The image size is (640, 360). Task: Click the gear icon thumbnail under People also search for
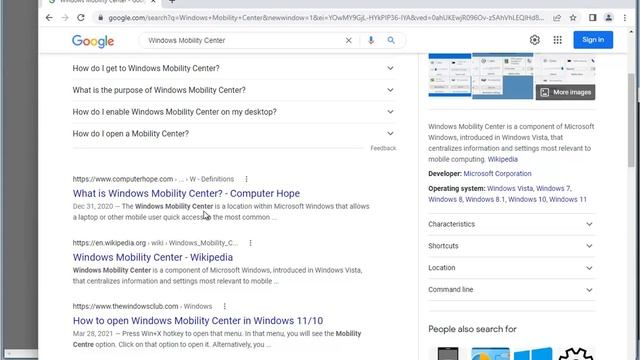click(x=576, y=353)
